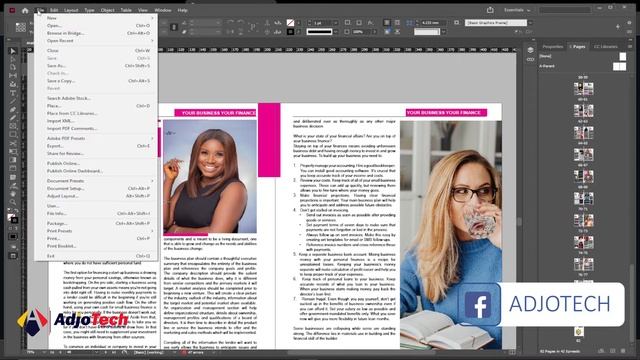Open the Layers panel icon
This screenshot has width=640, height=360.
coord(530,50)
